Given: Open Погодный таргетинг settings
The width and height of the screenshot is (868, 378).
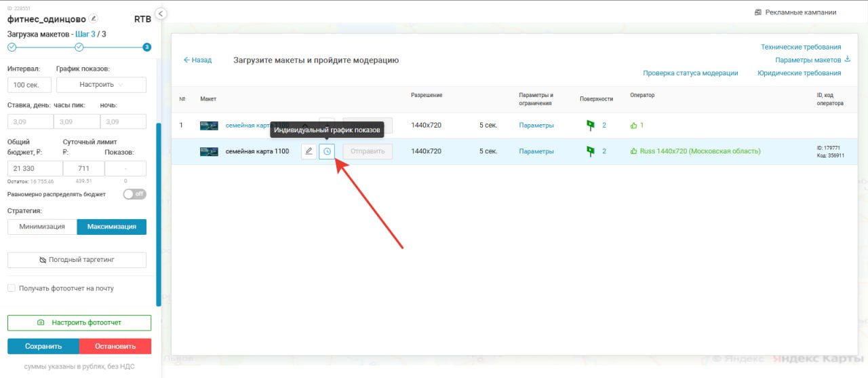Looking at the screenshot, I should point(77,260).
